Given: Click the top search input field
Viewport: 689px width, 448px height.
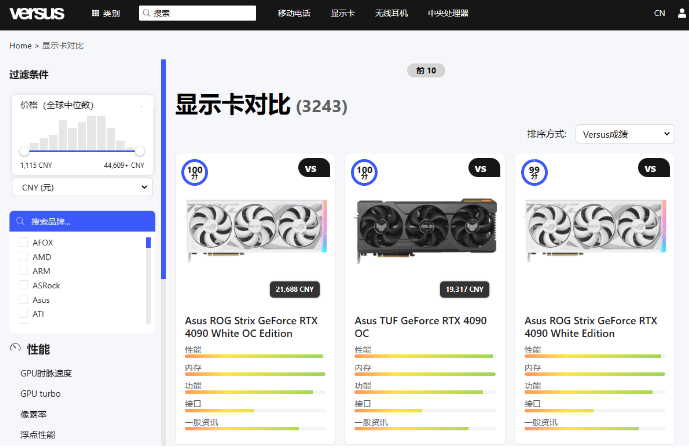Looking at the screenshot, I should [x=197, y=13].
